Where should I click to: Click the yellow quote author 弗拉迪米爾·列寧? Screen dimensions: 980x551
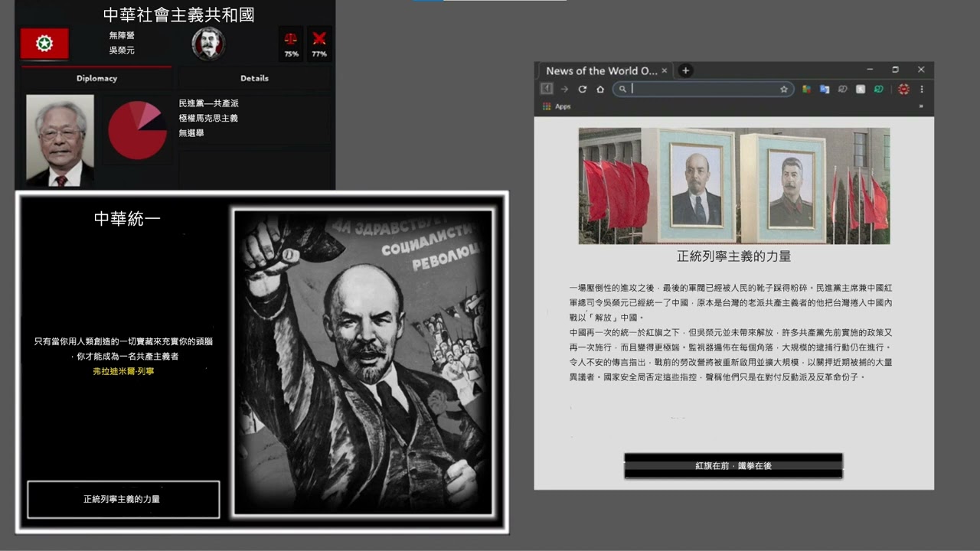pos(123,371)
